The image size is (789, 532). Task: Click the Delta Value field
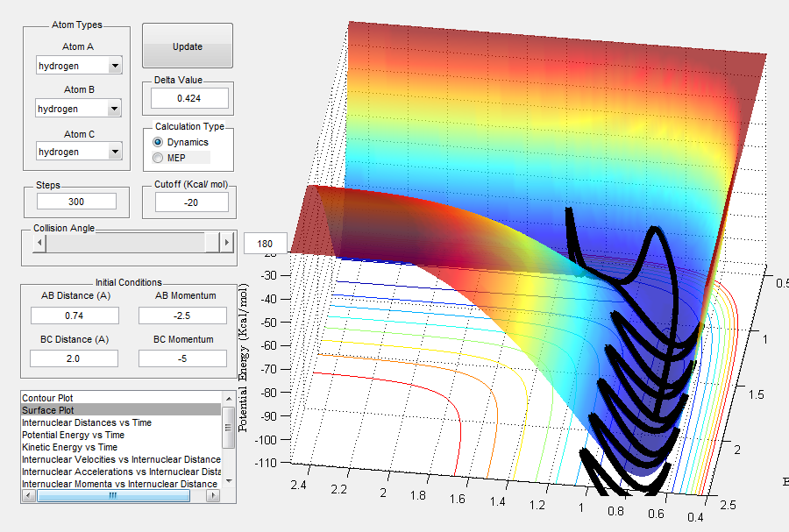point(189,98)
